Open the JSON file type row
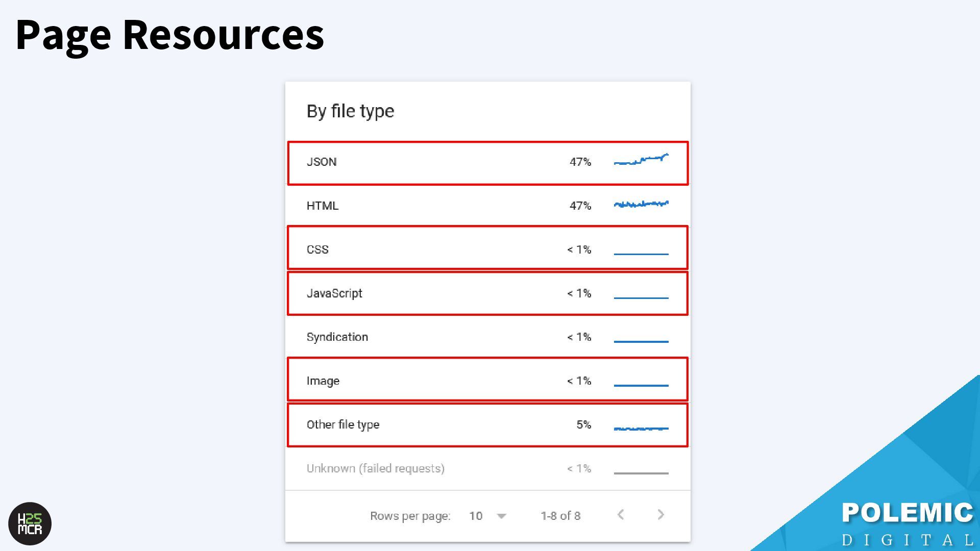Viewport: 980px width, 551px height. point(322,162)
